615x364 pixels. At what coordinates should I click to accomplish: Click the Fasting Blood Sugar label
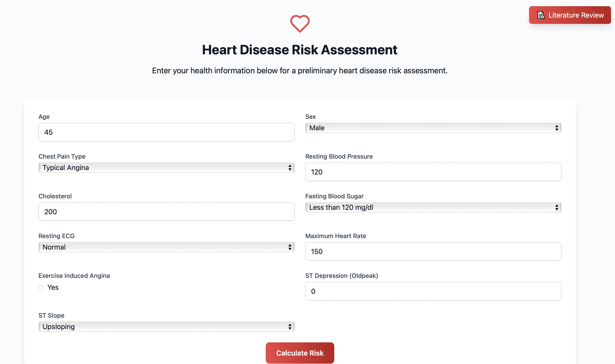[x=334, y=196]
